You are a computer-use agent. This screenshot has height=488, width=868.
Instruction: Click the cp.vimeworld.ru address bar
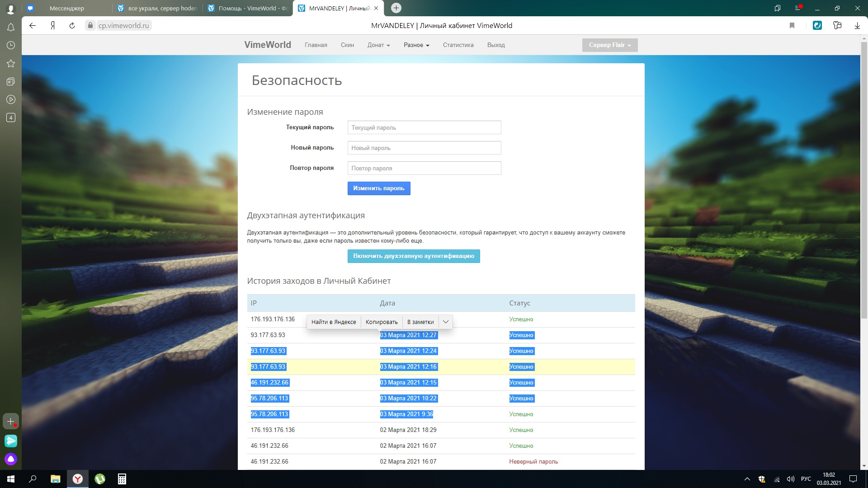[123, 26]
